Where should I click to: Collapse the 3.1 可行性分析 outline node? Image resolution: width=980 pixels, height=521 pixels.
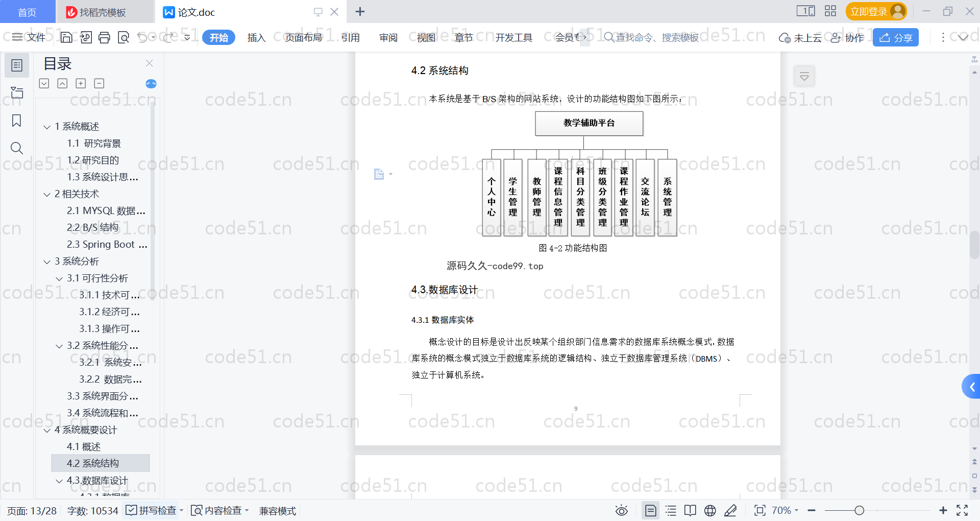pyautogui.click(x=59, y=278)
